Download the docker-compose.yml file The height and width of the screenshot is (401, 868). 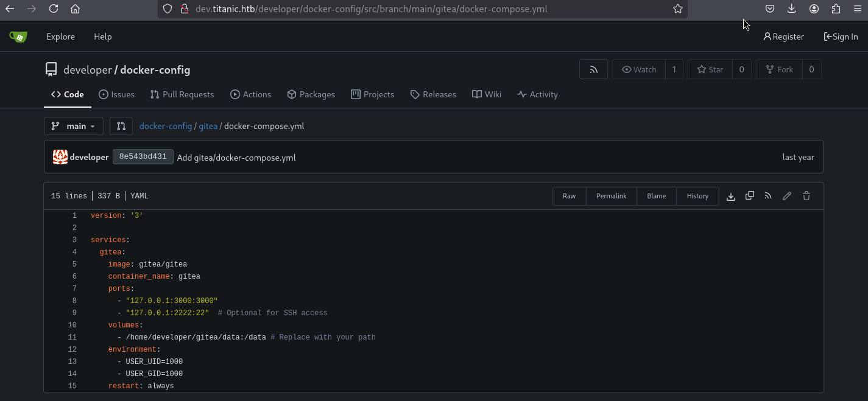click(731, 196)
